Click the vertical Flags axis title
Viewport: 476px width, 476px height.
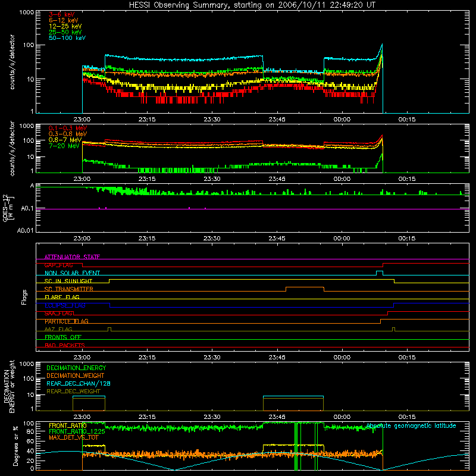(24, 297)
